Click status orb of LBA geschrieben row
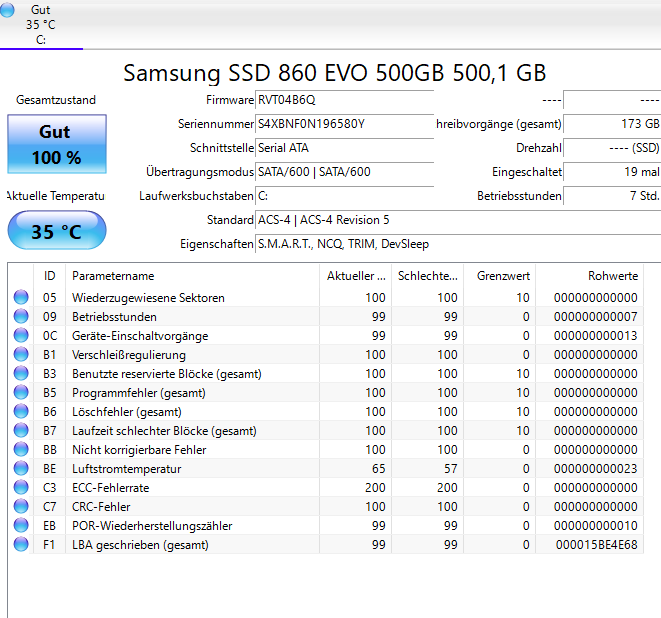This screenshot has width=661, height=618. (21, 544)
